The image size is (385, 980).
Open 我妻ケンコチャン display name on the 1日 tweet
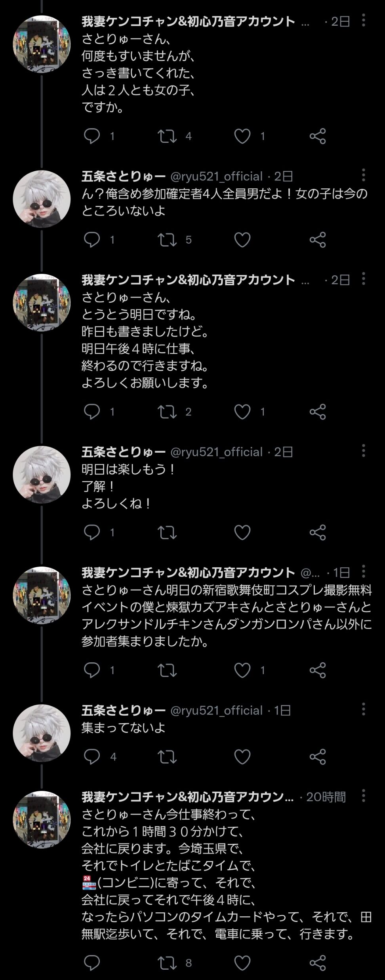[x=189, y=572]
